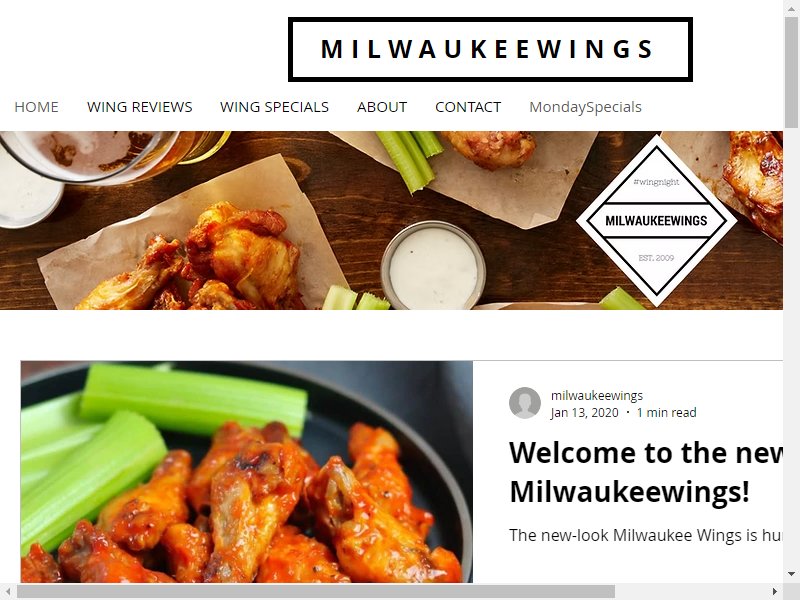Click the horizontal scrollbar right arrow

[775, 591]
